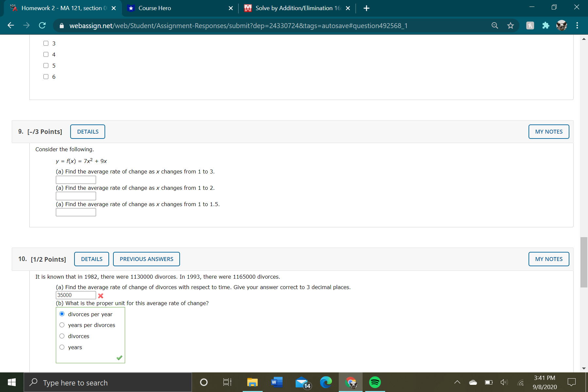Screen dimensions: 588x392
Task: Open the Chrome profile avatar
Action: coord(562,25)
